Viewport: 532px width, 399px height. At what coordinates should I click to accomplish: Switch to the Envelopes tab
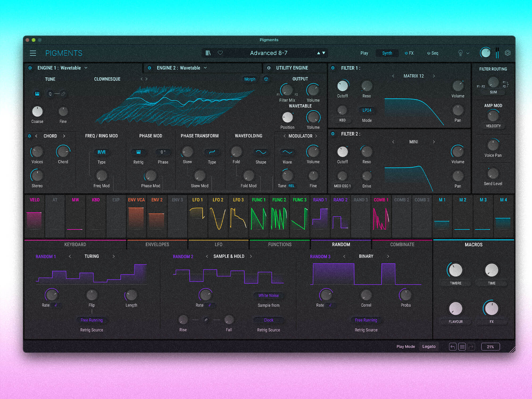157,244
